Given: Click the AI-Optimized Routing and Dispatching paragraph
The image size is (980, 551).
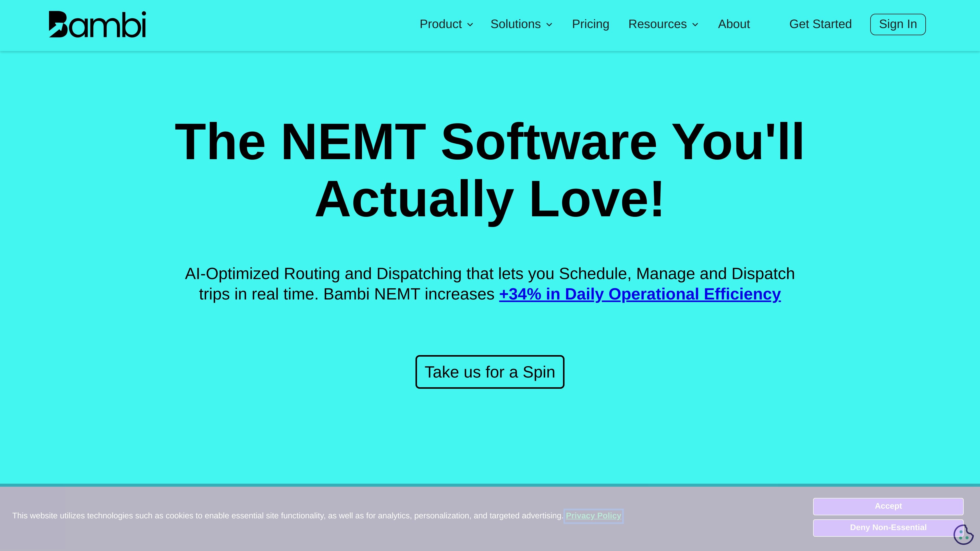Looking at the screenshot, I should [x=490, y=284].
